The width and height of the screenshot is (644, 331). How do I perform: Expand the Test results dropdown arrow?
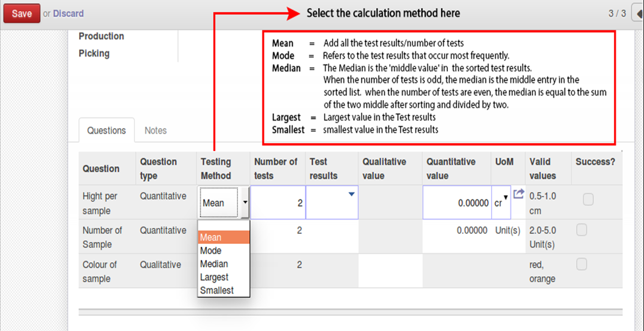click(x=351, y=194)
